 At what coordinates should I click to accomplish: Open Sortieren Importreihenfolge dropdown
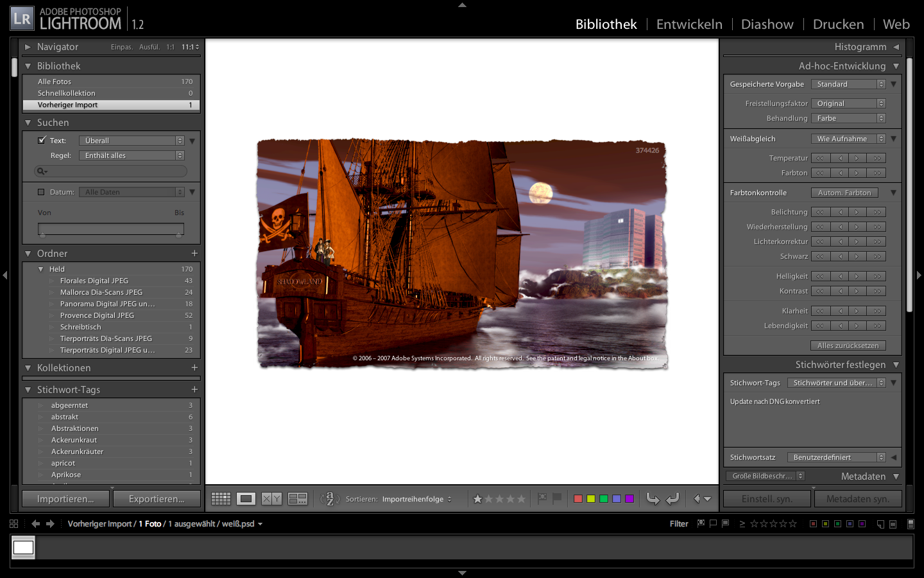[x=417, y=499]
